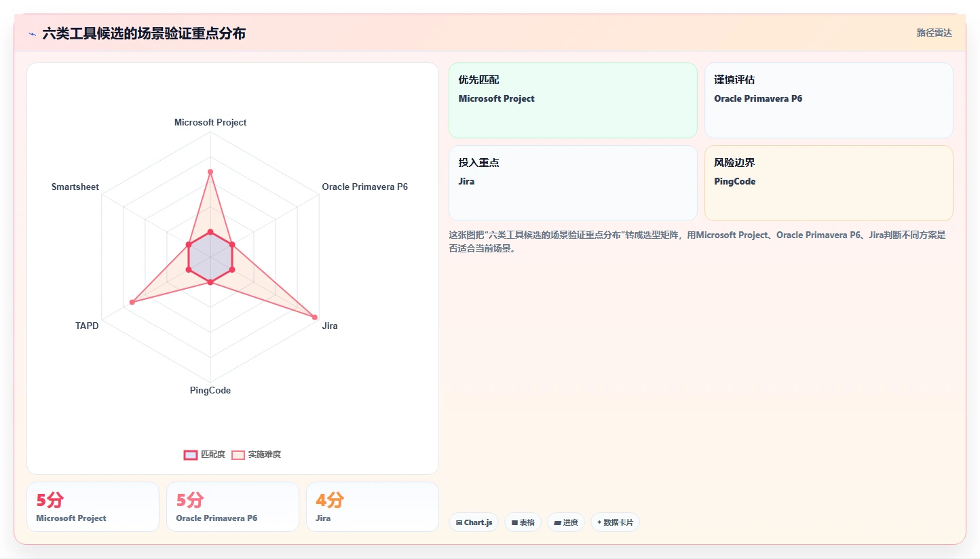The width and height of the screenshot is (980, 559).
Task: Click the Oracle Primavera P6 radar axis label
Action: [x=365, y=187]
